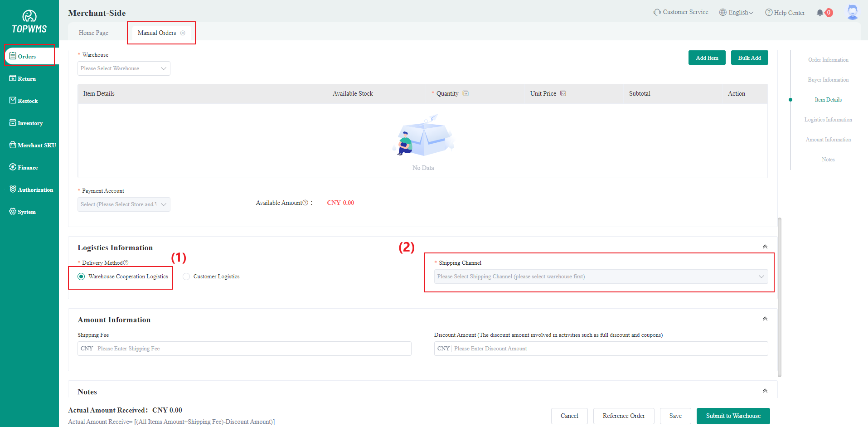
Task: Click the Add Item button
Action: click(707, 58)
